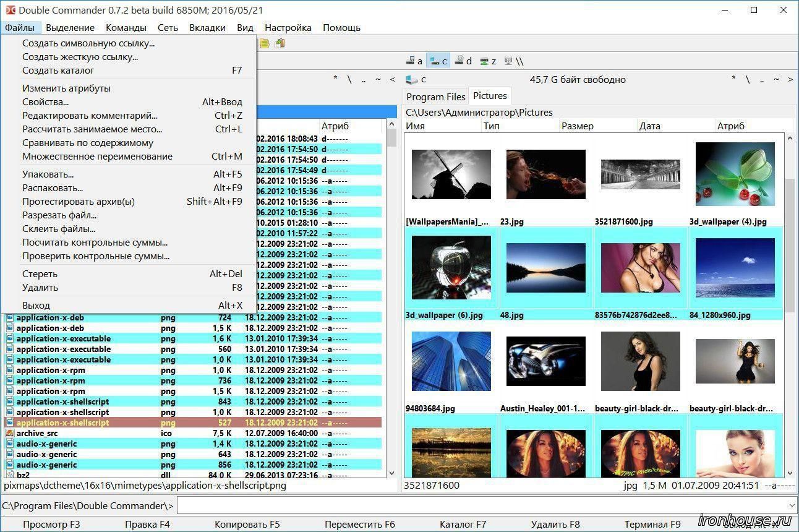The width and height of the screenshot is (799, 532).
Task: Click left panel scroll up arrow
Action: (391, 124)
